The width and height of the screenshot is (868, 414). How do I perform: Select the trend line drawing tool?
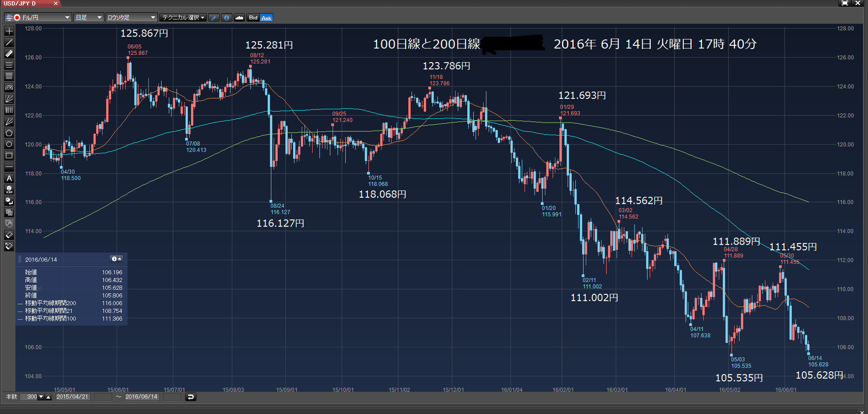9,42
